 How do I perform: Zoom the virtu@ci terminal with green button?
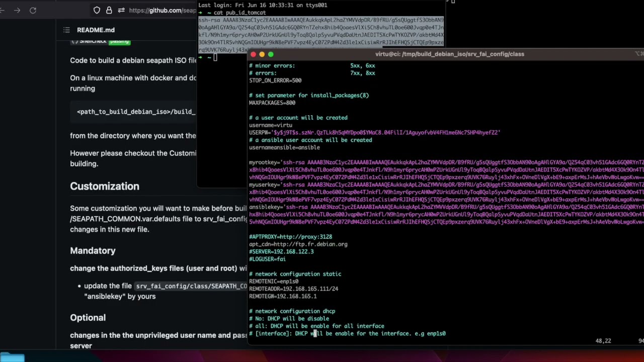tap(271, 54)
